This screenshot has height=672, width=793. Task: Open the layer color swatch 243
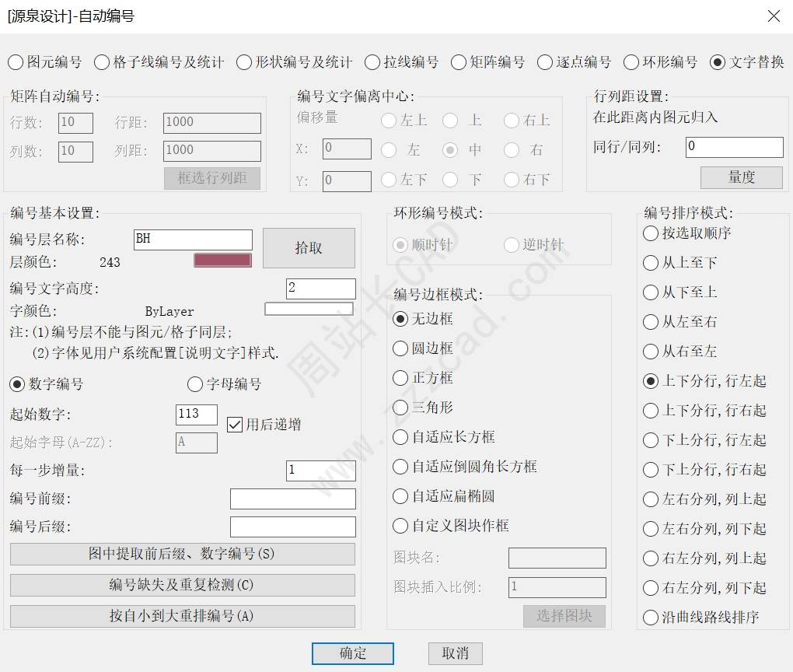point(222,260)
